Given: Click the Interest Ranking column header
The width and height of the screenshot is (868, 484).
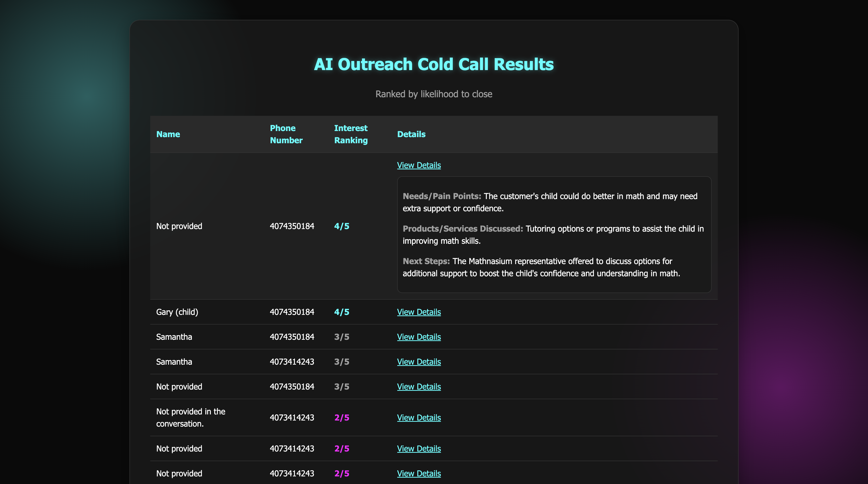Looking at the screenshot, I should (350, 135).
